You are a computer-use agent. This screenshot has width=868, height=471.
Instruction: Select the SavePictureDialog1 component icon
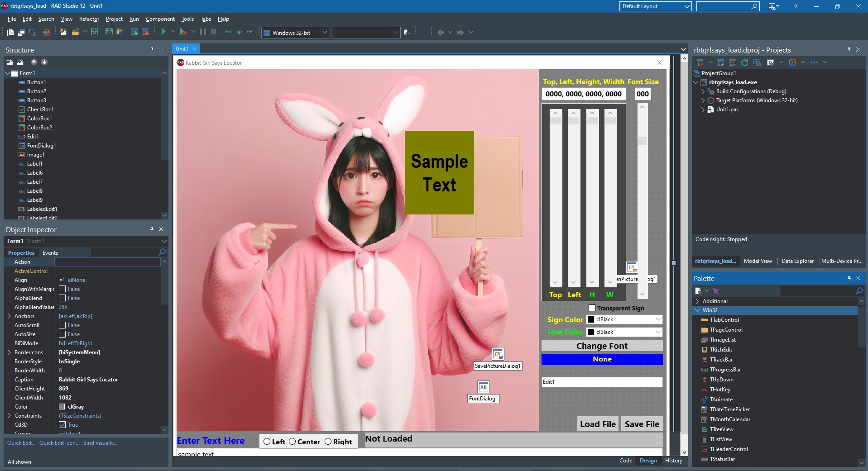[498, 354]
